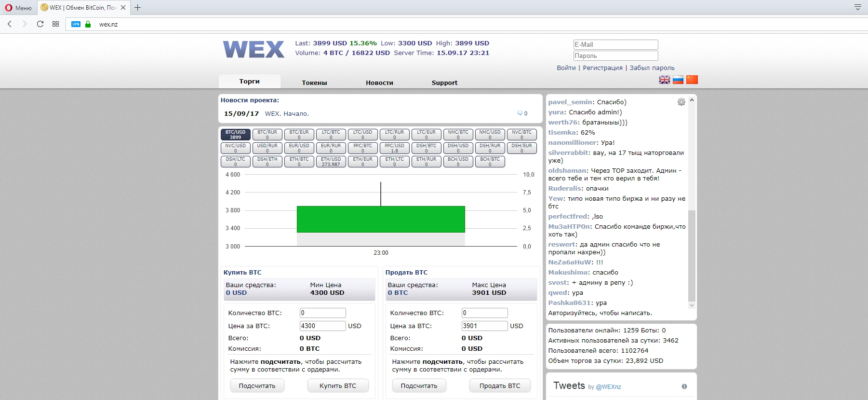Click the 4300 USD minimum price
Screen dimensions: 868x400
(x=327, y=293)
